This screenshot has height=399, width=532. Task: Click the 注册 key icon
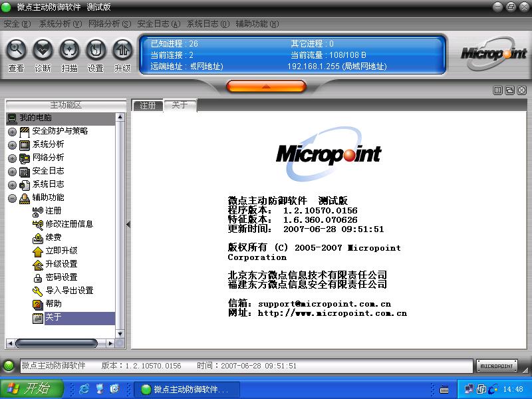click(x=38, y=211)
